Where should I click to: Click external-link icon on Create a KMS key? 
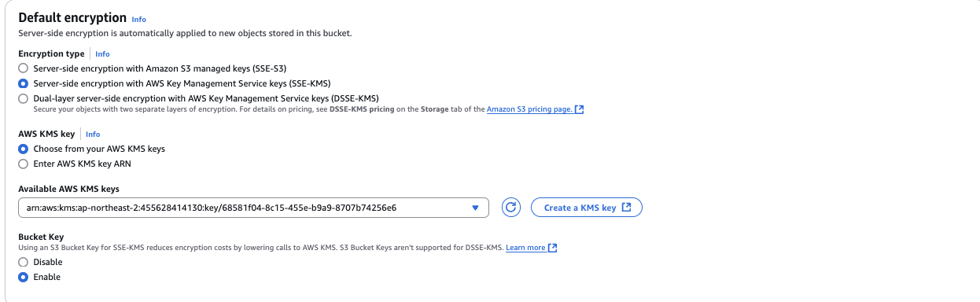(626, 208)
